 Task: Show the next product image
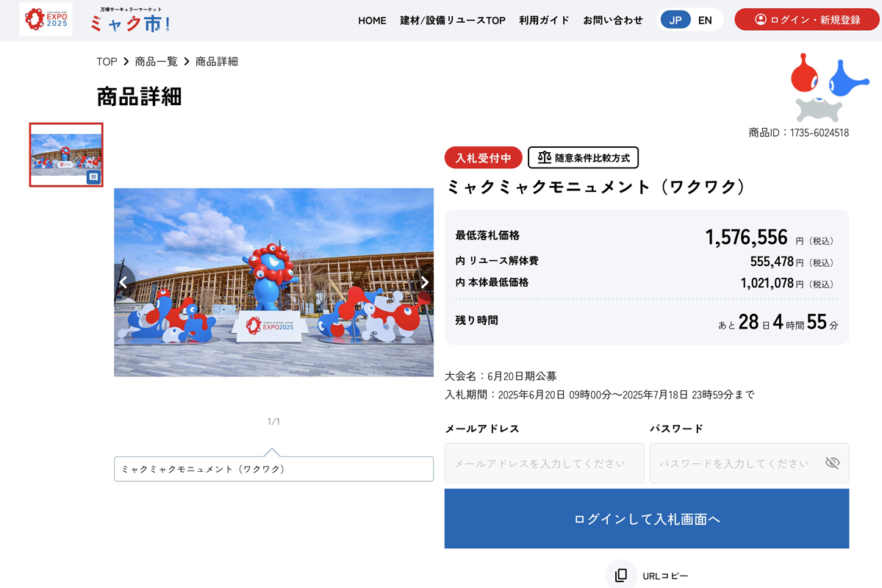pyautogui.click(x=424, y=282)
